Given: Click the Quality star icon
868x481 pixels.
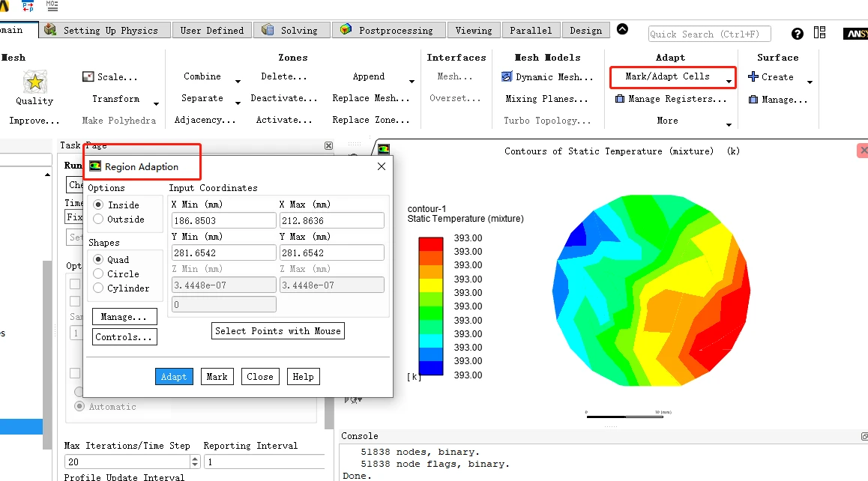Looking at the screenshot, I should (x=35, y=82).
